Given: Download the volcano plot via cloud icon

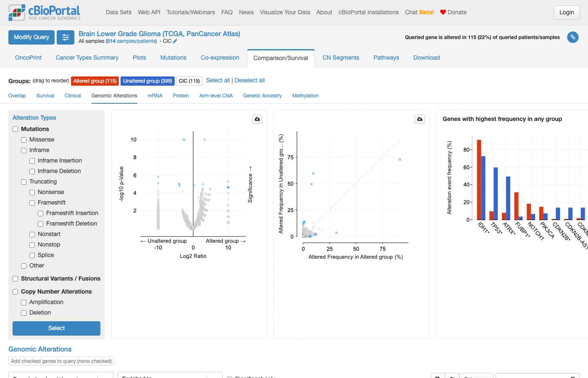Looking at the screenshot, I should coord(257,119).
